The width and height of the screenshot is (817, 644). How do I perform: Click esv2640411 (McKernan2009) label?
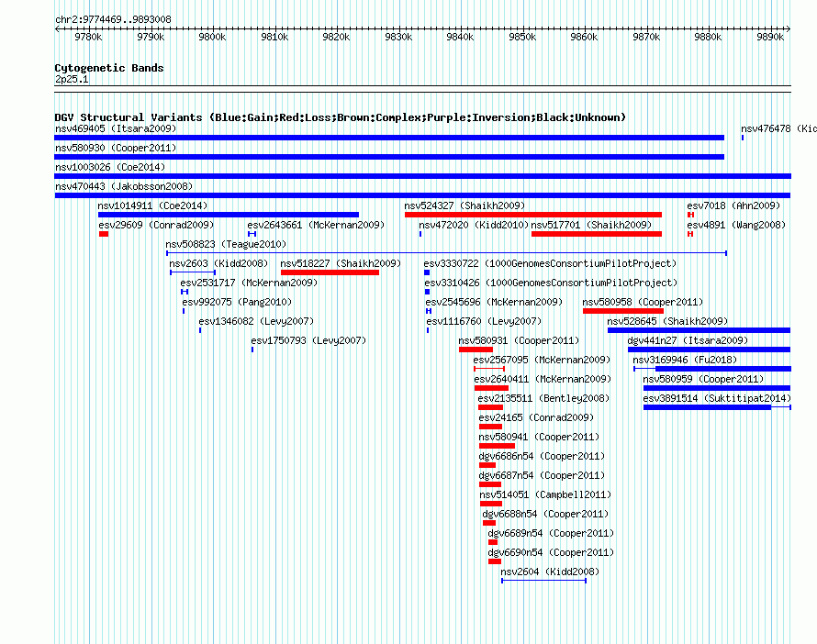click(543, 379)
